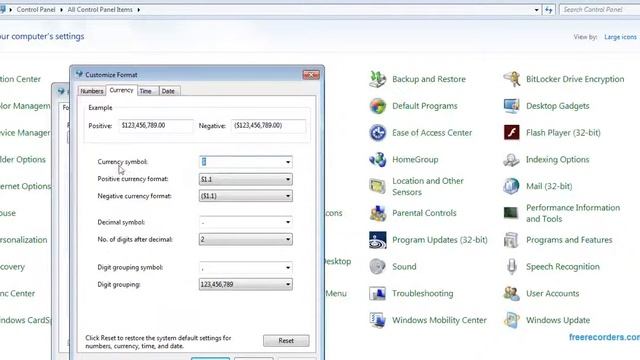Click the Search Control Panel box
The image size is (640, 360).
(599, 9)
